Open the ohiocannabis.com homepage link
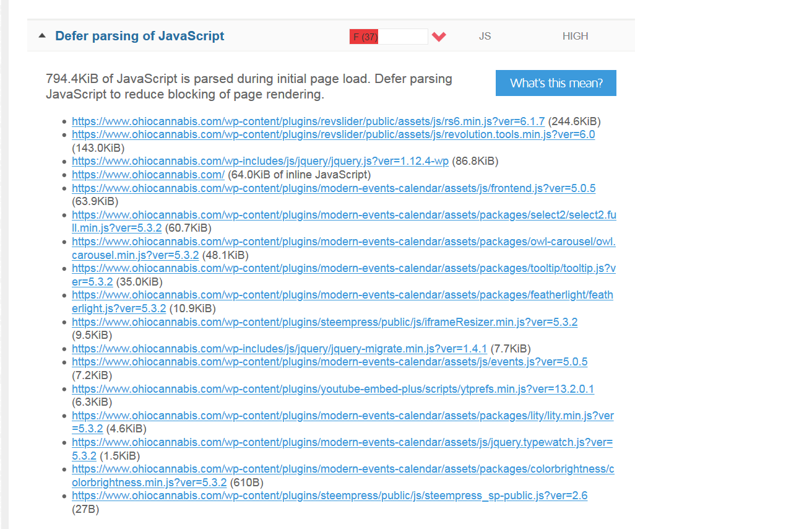This screenshot has height=529, width=812. (x=148, y=175)
